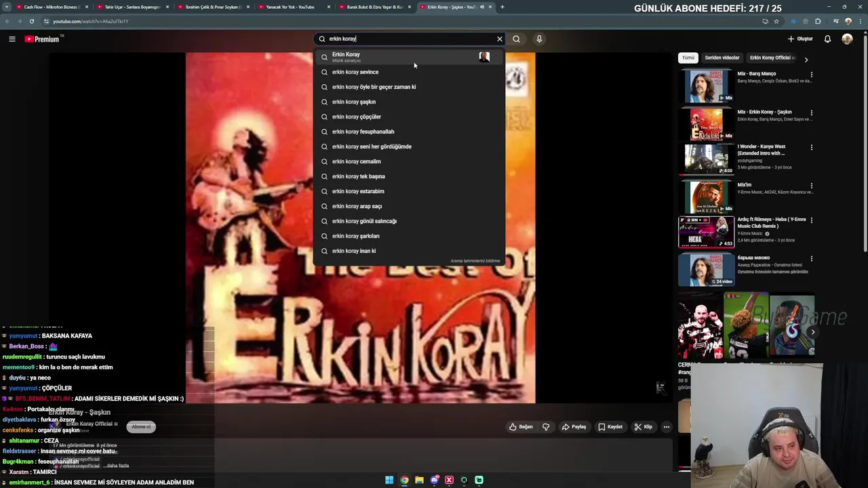The width and height of the screenshot is (868, 488).
Task: Choose suggestion erkin koray inan ki
Action: 409,251
